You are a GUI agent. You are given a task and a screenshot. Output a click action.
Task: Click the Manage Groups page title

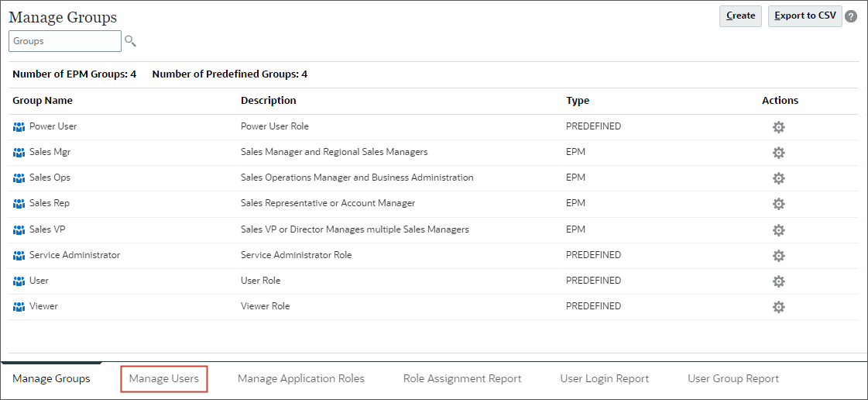coord(63,17)
